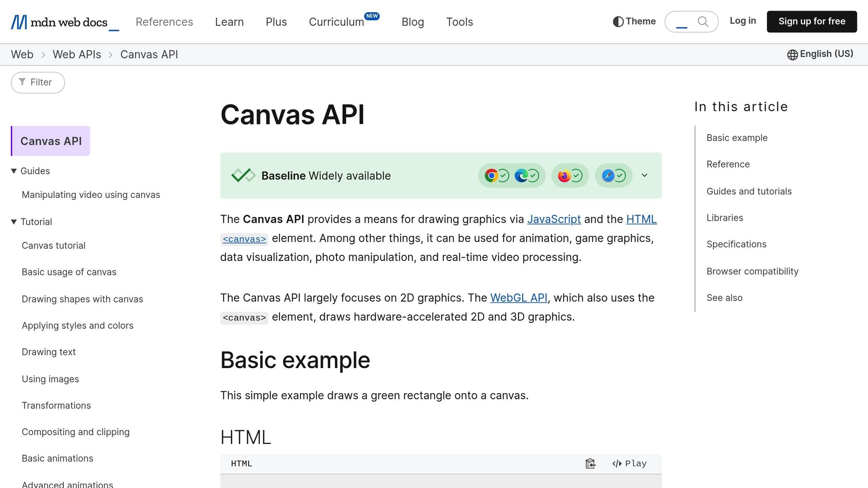This screenshot has height=488, width=868.
Task: Click the sidebar Filter field
Action: point(38,82)
